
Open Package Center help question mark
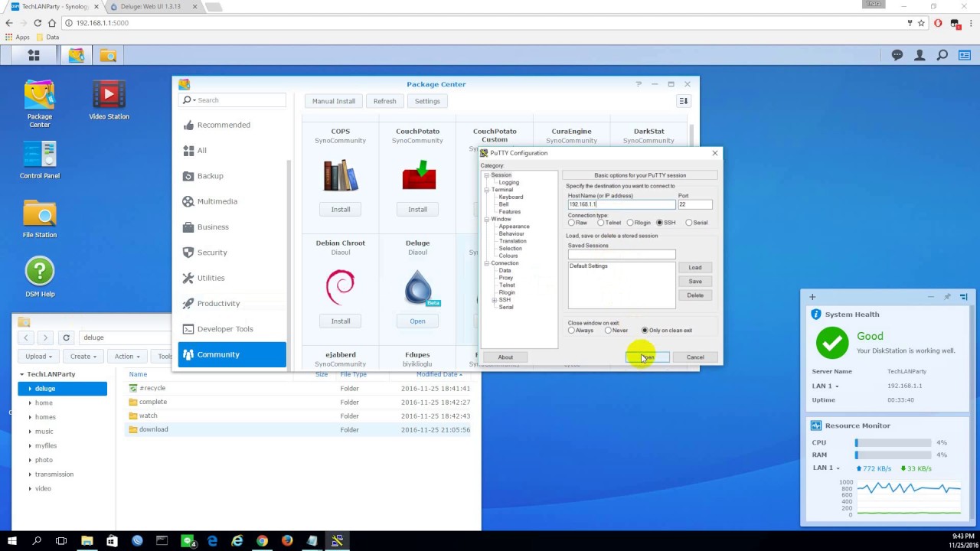pyautogui.click(x=639, y=84)
